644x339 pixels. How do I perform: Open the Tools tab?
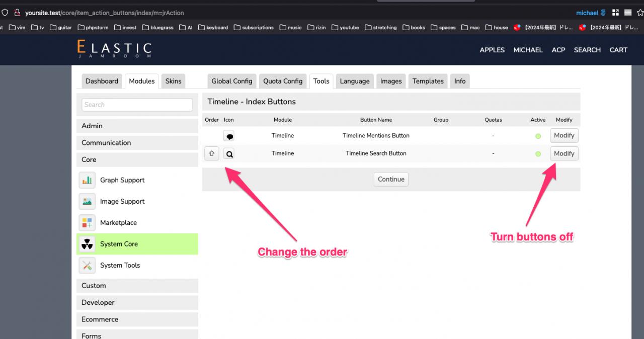[321, 81]
